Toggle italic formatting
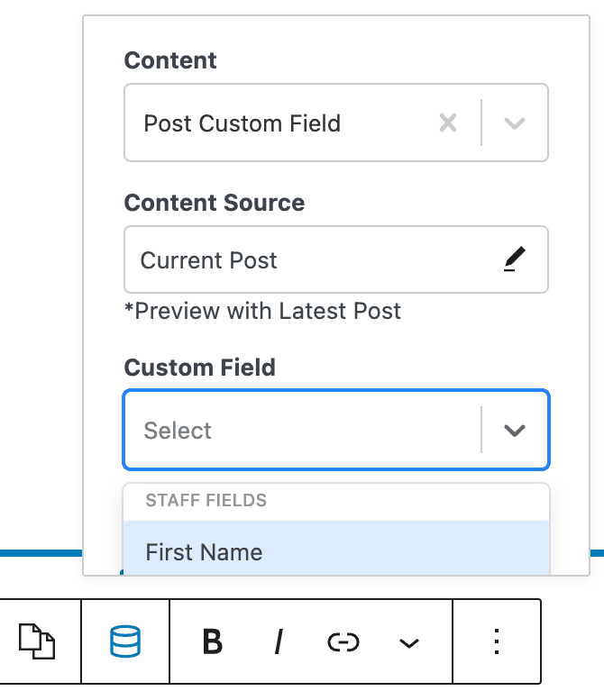 (279, 641)
